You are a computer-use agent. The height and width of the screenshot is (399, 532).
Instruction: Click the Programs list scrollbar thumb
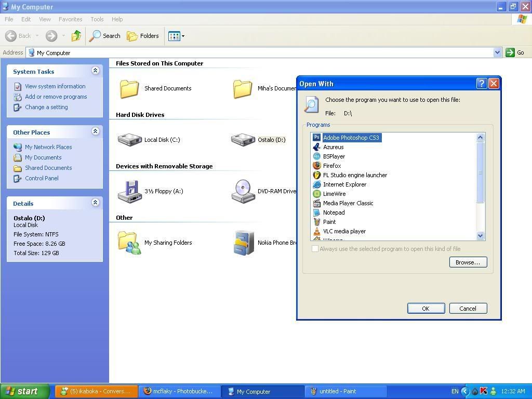click(x=480, y=172)
